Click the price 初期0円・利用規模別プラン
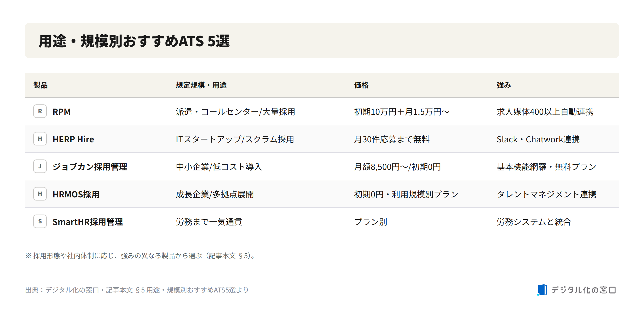The height and width of the screenshot is (320, 644). [406, 194]
